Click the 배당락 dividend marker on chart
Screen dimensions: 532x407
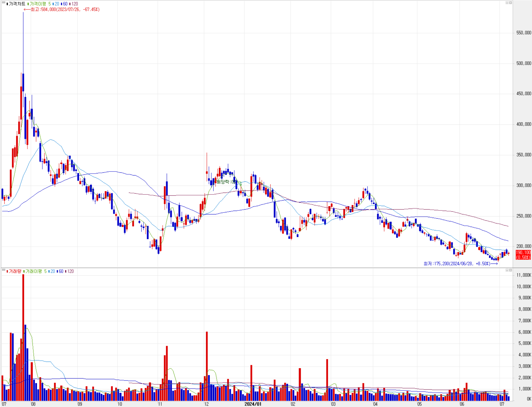point(226,182)
